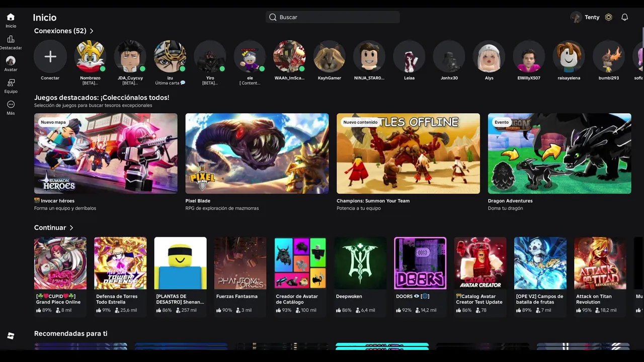Click the Roblox logo icon at sidebar bottom
Screen dimensions: 644x362
(11, 336)
